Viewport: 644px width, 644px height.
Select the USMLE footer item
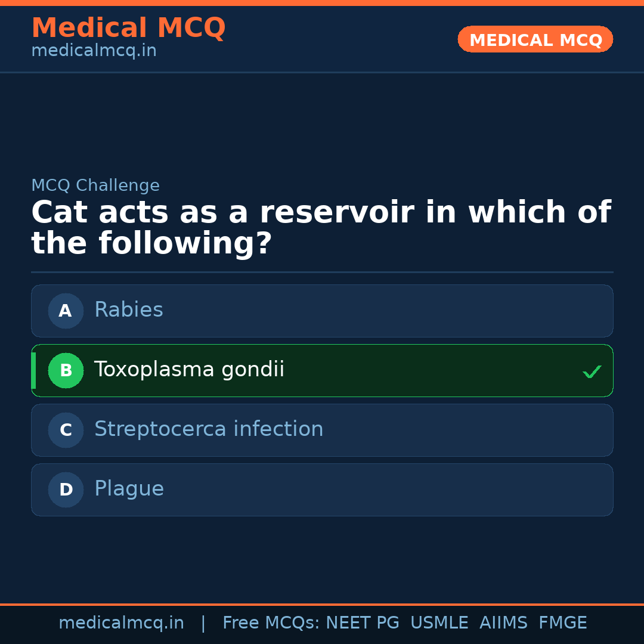coord(439,622)
